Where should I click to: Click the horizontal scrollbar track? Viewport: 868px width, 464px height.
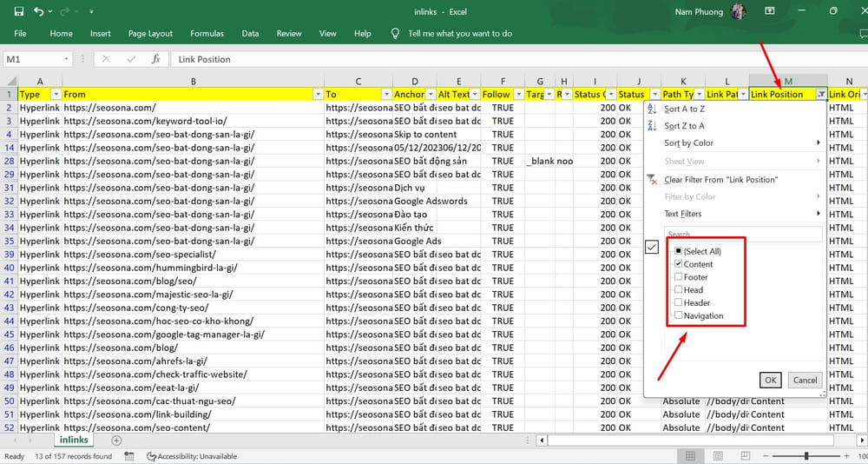(691, 441)
